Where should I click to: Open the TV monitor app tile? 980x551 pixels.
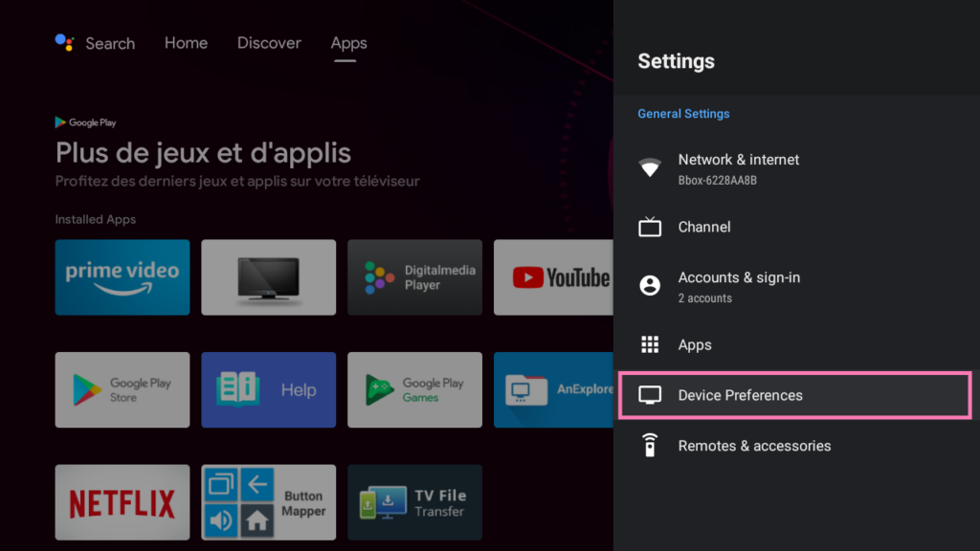click(x=269, y=277)
